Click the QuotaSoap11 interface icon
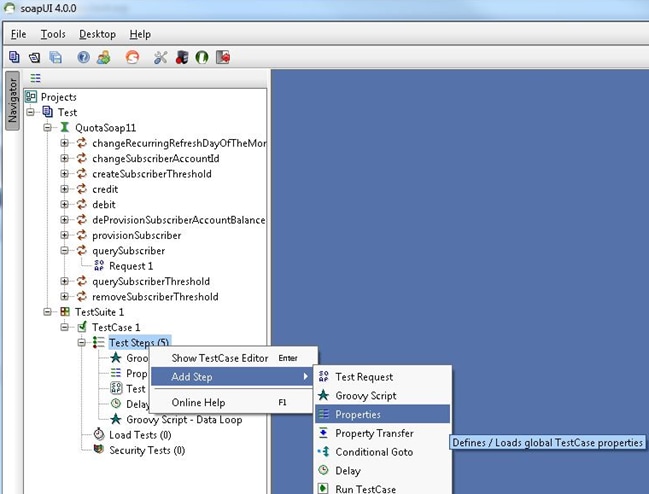This screenshot has height=494, width=649. tap(65, 127)
